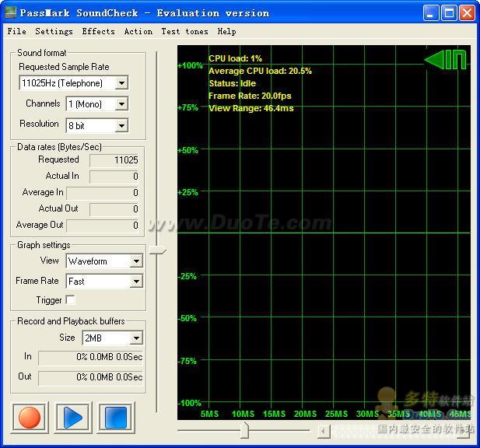The width and height of the screenshot is (480, 448).
Task: Click the 'Status: Idle' text
Action: point(232,83)
